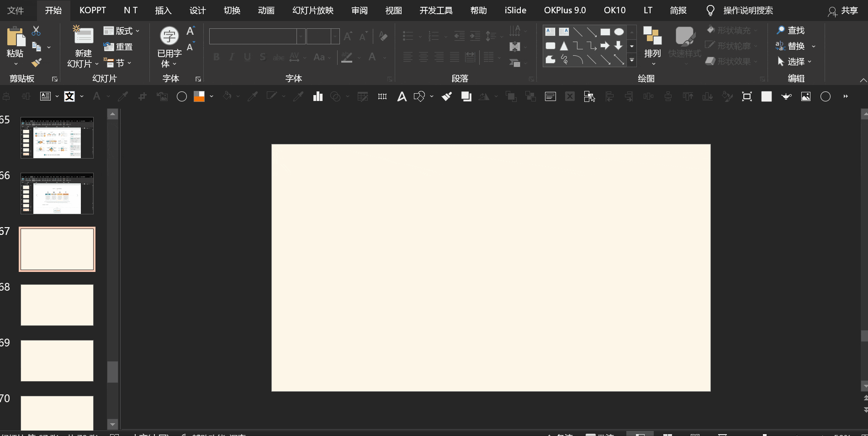Screen dimensions: 868x436
Task: Insert a text box from shapes gallery
Action: (550, 32)
